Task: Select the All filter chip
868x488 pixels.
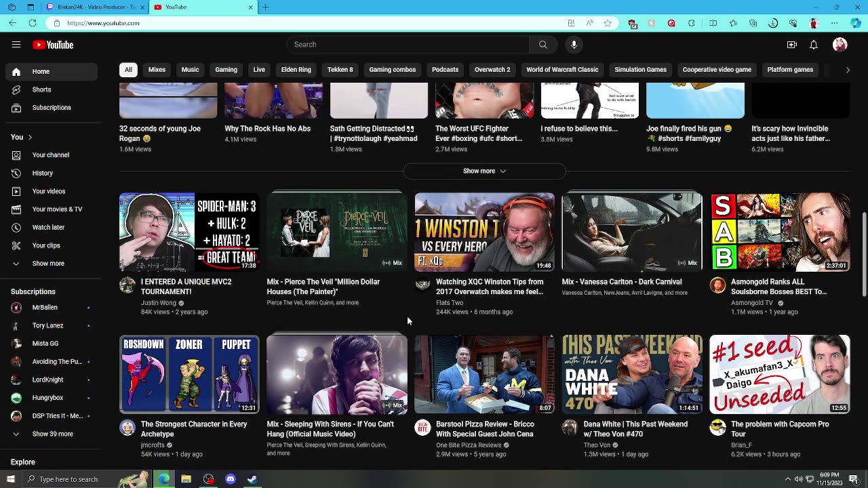Action: [x=128, y=70]
